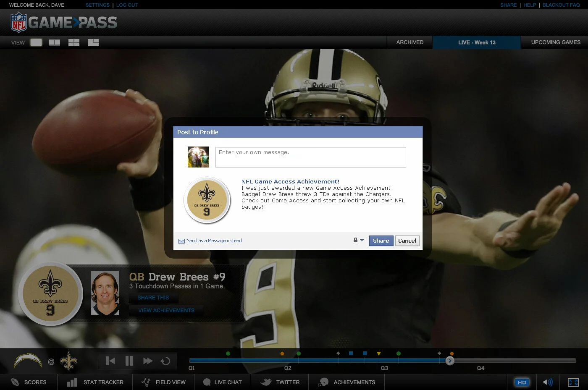Click 'Send as a Message instead' link
The height and width of the screenshot is (390, 588).
(214, 241)
